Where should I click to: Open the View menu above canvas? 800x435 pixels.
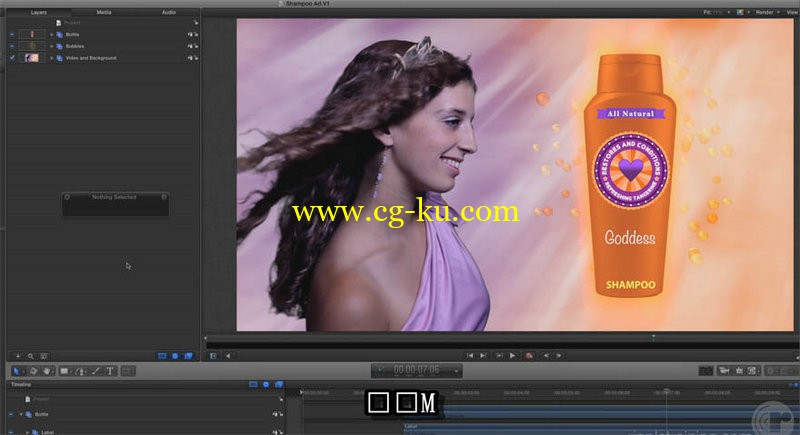(x=793, y=12)
